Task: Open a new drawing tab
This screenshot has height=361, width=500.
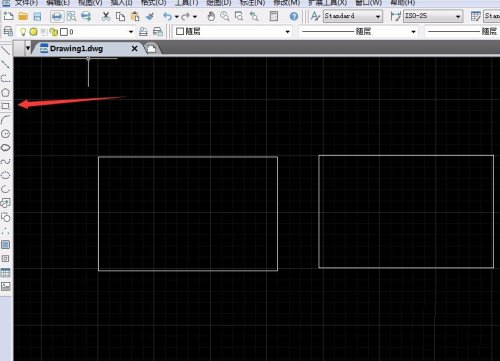Action: [x=151, y=49]
